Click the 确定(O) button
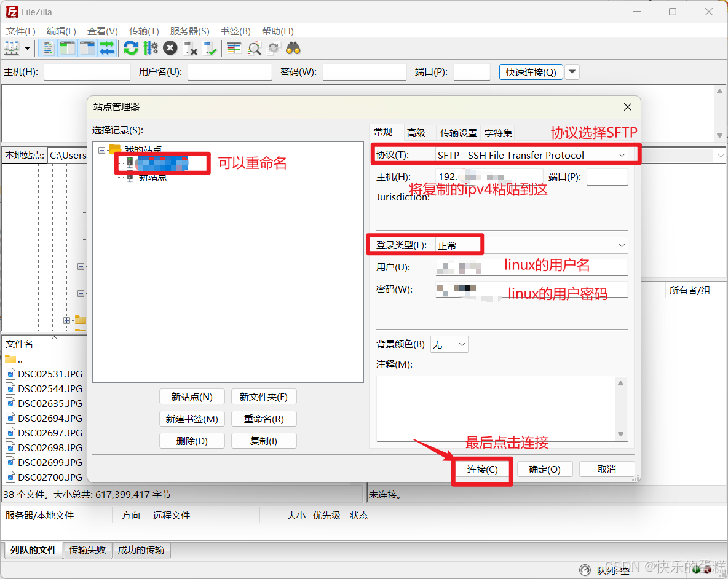 [545, 470]
